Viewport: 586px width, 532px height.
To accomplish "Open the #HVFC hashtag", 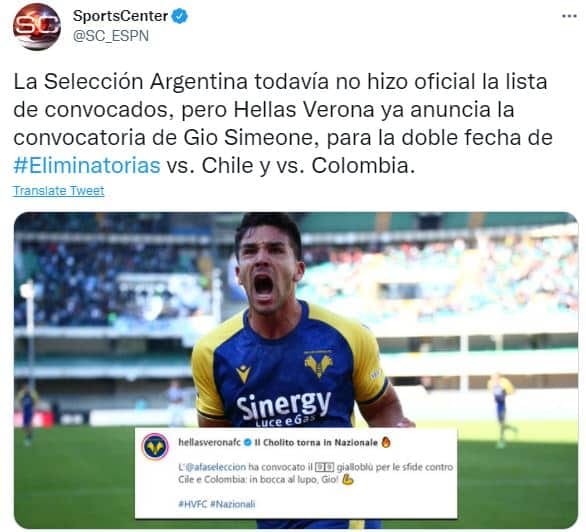I will tap(192, 504).
